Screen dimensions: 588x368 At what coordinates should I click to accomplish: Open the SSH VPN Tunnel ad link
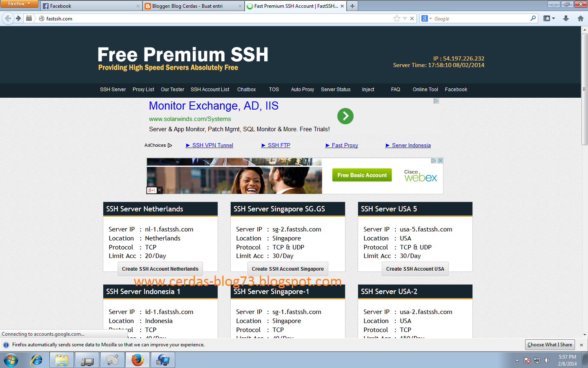209,145
